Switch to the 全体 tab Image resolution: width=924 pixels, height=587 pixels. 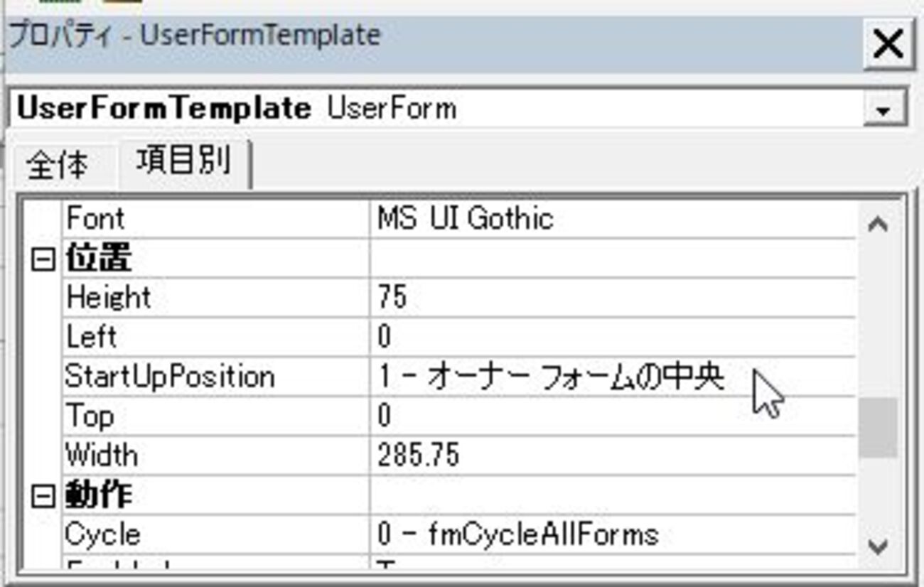pos(58,166)
